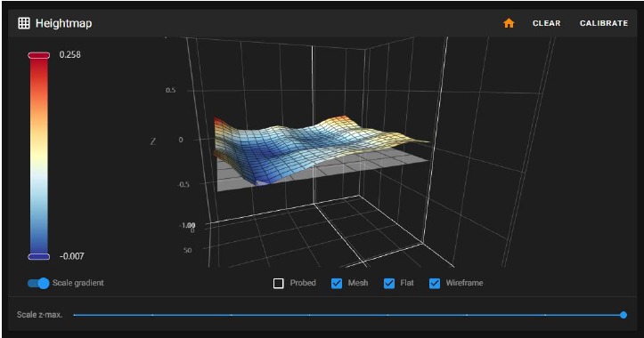Click the red upper handle of the color scale

coord(38,55)
